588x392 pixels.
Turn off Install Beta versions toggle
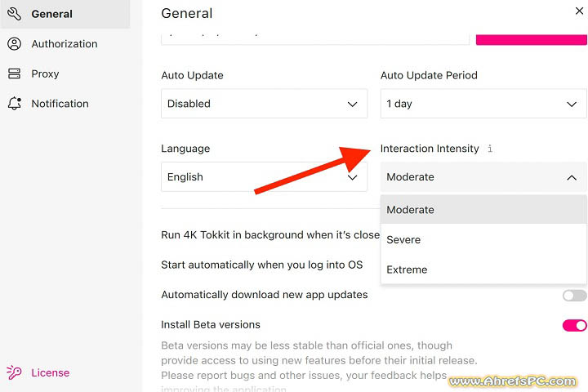tap(574, 325)
